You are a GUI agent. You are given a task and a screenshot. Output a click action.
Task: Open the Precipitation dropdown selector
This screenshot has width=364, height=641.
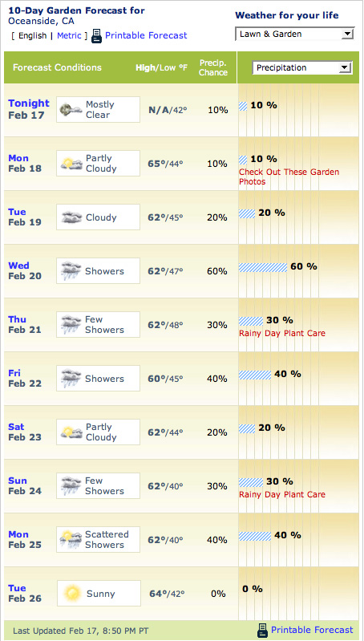(x=302, y=67)
